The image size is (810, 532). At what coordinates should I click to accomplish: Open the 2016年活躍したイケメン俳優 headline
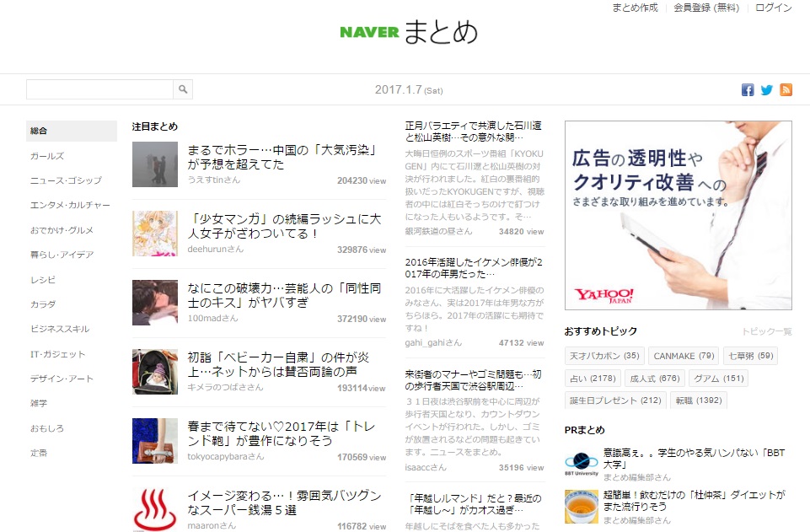[474, 267]
